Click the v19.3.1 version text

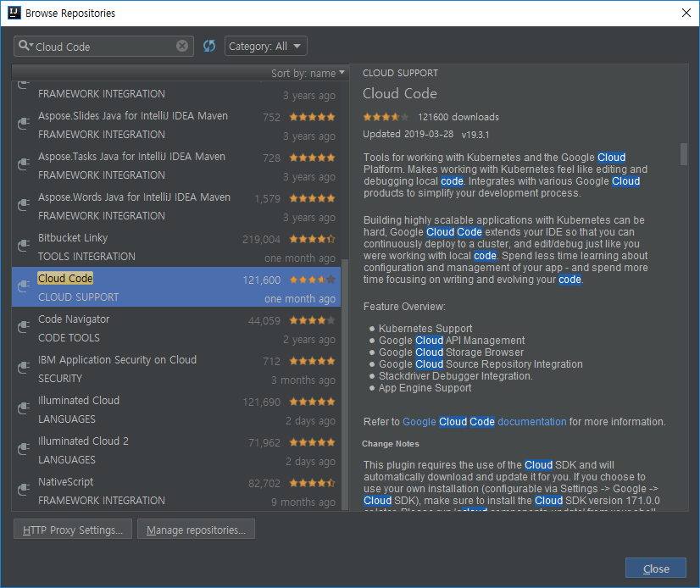[475, 135]
